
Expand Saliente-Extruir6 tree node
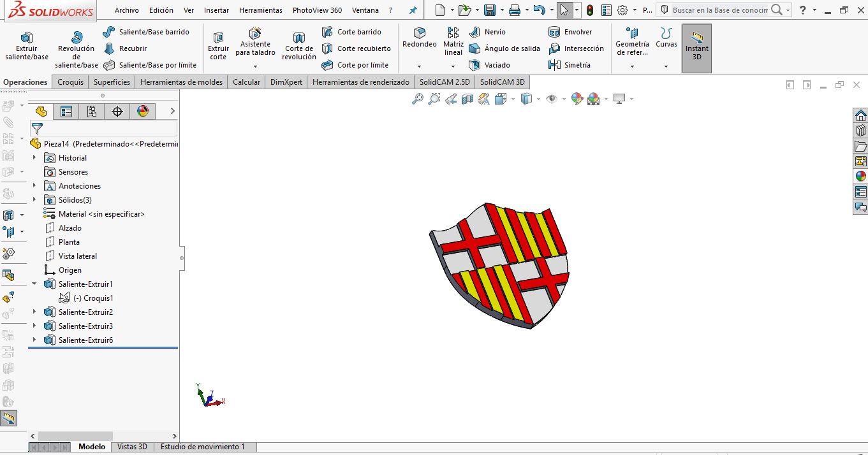tap(34, 340)
